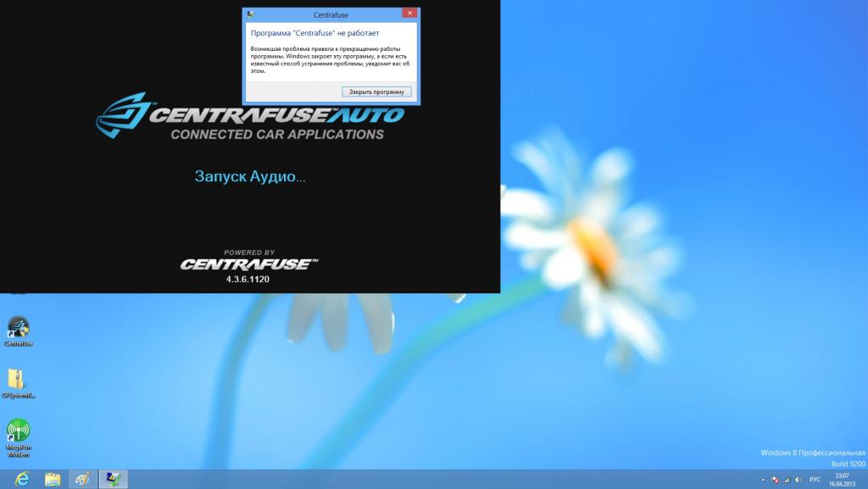Screen dimensions: 868x489
Task: Open Internet Explorer from the taskbar
Action: [22, 479]
